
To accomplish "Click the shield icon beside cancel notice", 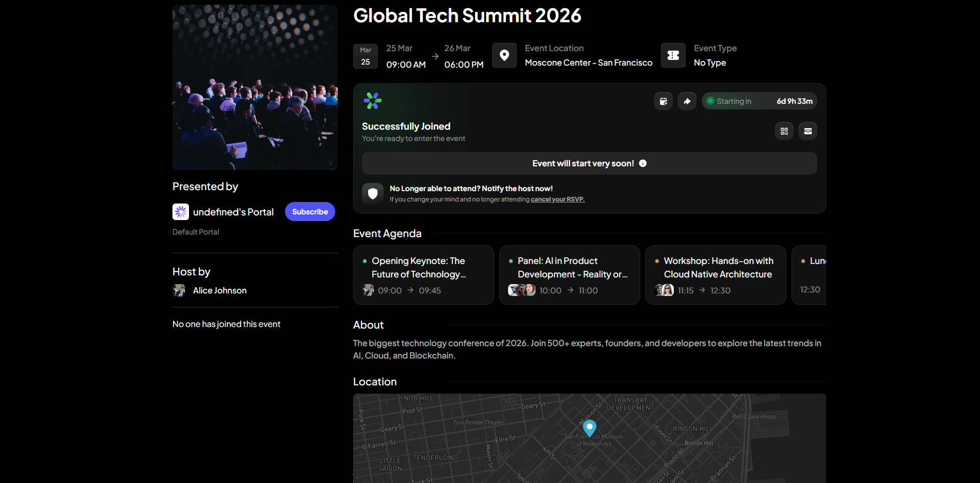I will tap(372, 194).
